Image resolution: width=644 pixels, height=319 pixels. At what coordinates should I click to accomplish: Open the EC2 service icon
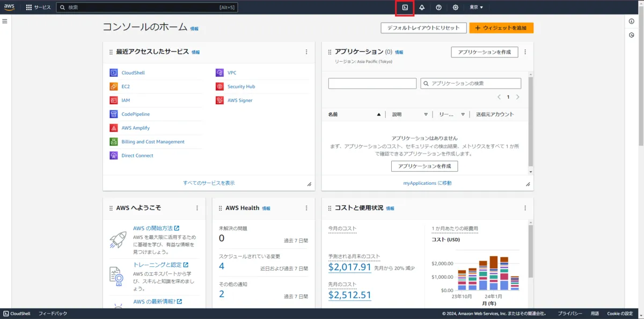pyautogui.click(x=113, y=86)
